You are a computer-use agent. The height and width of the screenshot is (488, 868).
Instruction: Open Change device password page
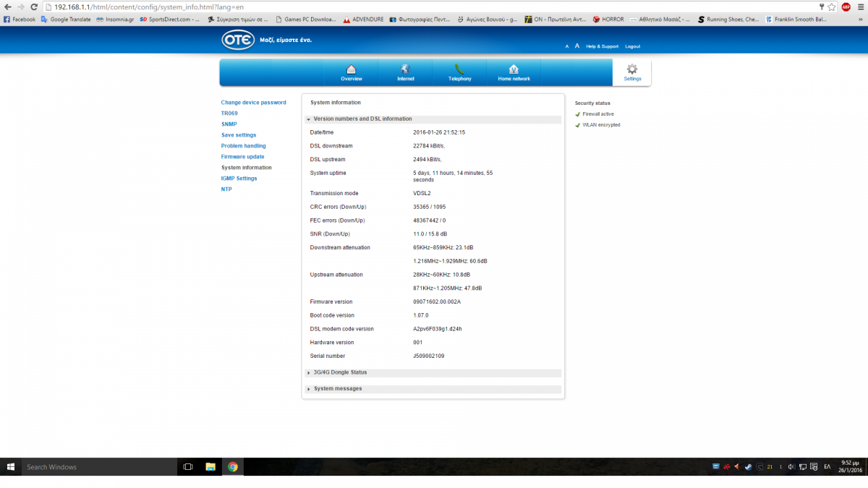coord(253,103)
